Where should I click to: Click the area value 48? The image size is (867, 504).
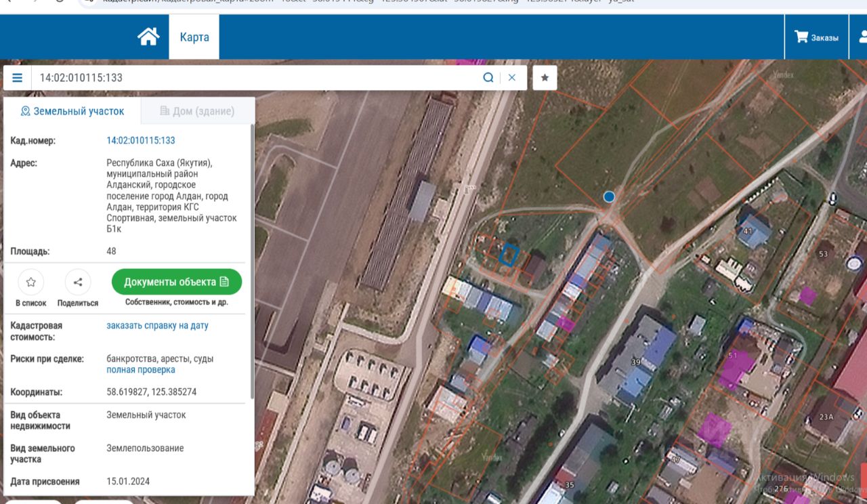point(111,251)
